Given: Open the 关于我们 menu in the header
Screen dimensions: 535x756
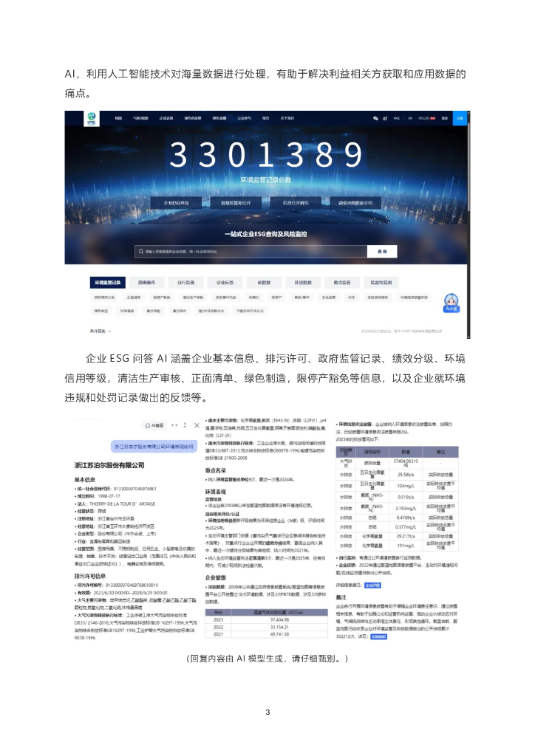Looking at the screenshot, I should (x=287, y=118).
